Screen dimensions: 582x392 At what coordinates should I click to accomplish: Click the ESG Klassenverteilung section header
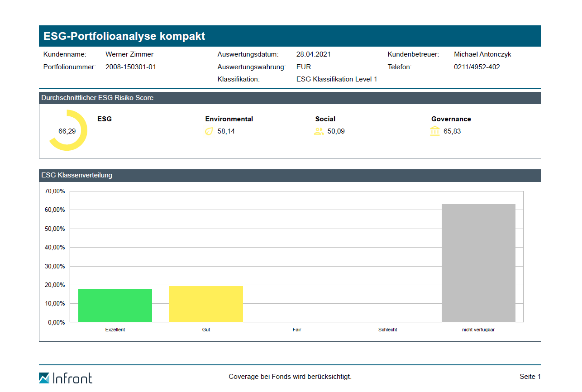coord(77,175)
